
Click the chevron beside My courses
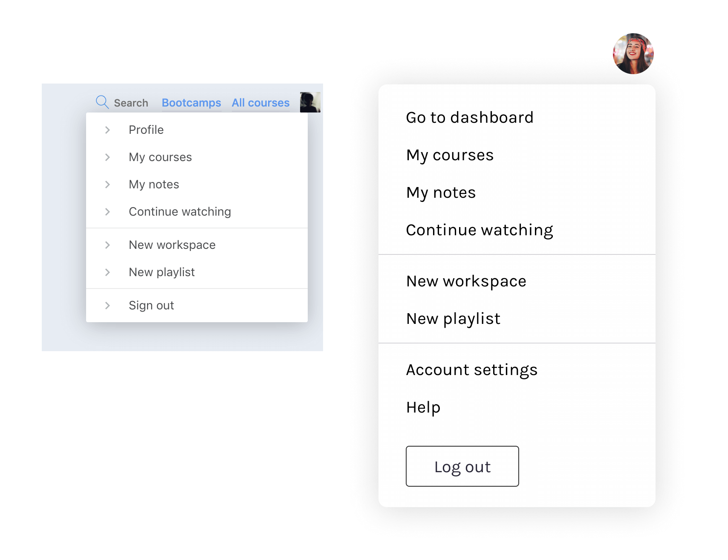(107, 157)
